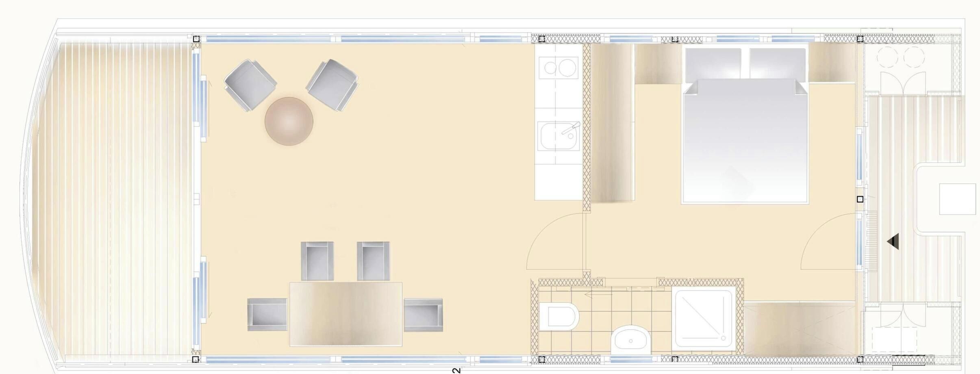This screenshot has height=374, width=980.
Task: Select the toilet in the bathroom
Action: [559, 317]
